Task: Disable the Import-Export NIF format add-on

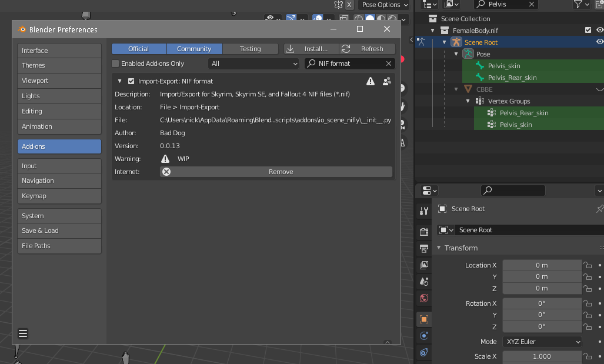Action: pyautogui.click(x=131, y=81)
